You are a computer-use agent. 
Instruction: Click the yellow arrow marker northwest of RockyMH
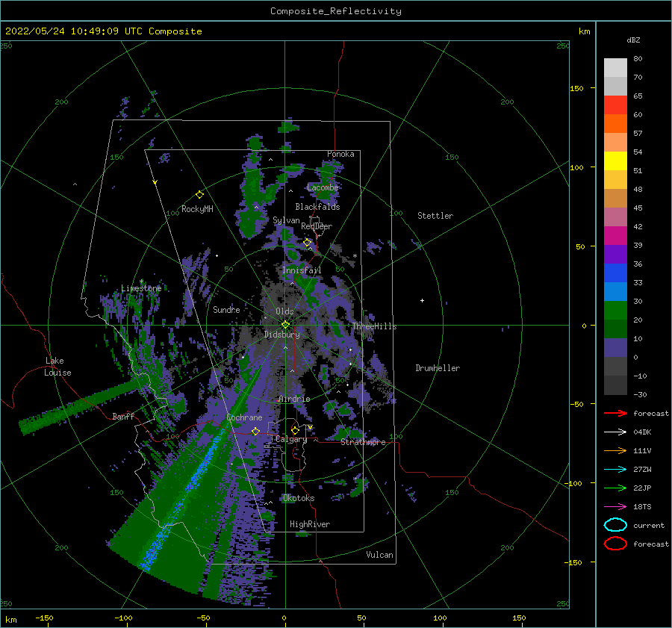(x=155, y=182)
